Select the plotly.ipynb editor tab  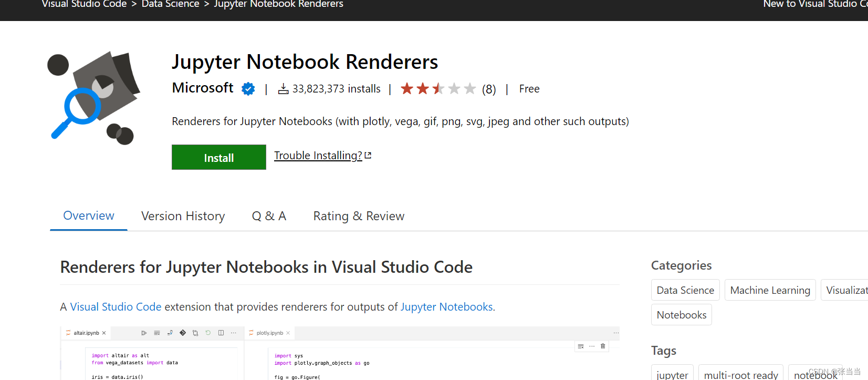[269, 333]
